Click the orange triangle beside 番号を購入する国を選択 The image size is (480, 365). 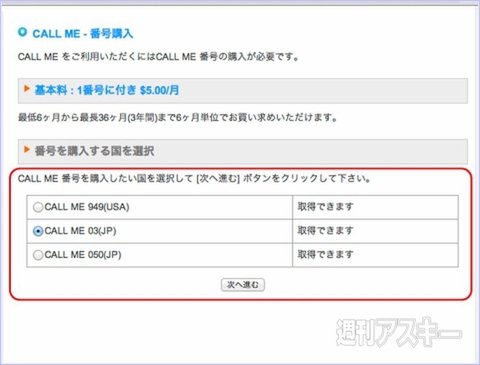(27, 149)
